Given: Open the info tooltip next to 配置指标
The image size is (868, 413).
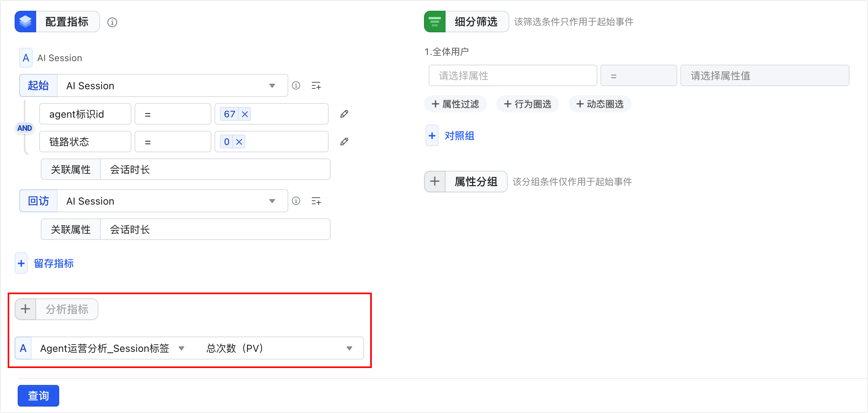Looking at the screenshot, I should (112, 22).
